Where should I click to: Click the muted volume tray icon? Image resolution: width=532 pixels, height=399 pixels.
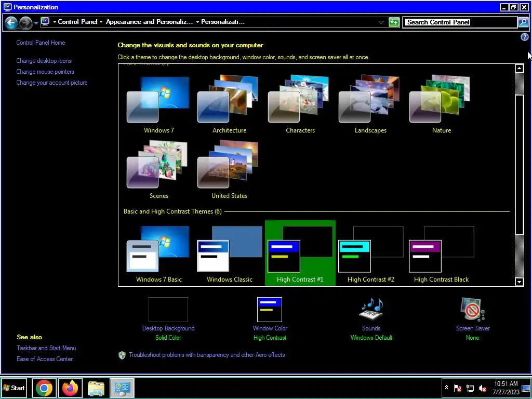click(x=483, y=388)
